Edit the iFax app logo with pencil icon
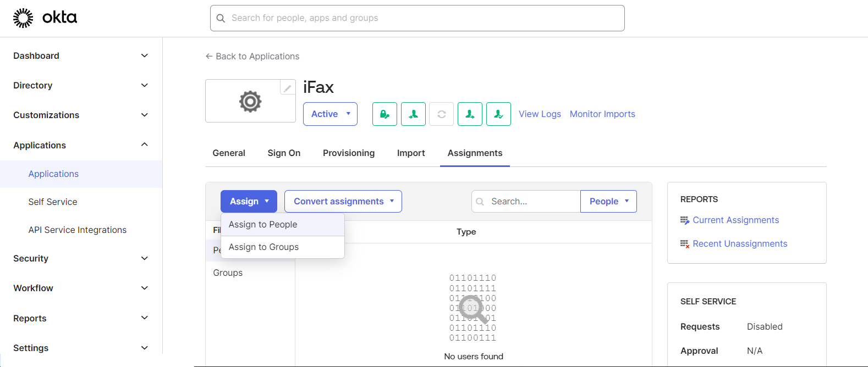868x367 pixels. [288, 87]
